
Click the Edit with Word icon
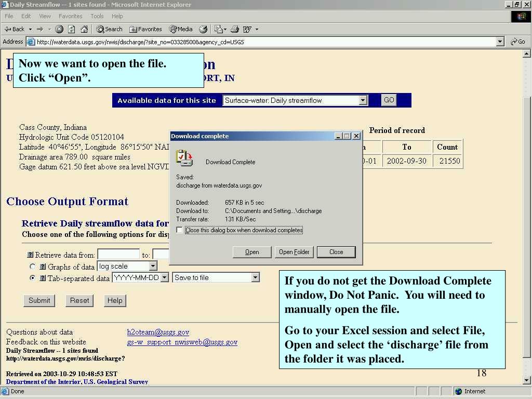[247, 29]
